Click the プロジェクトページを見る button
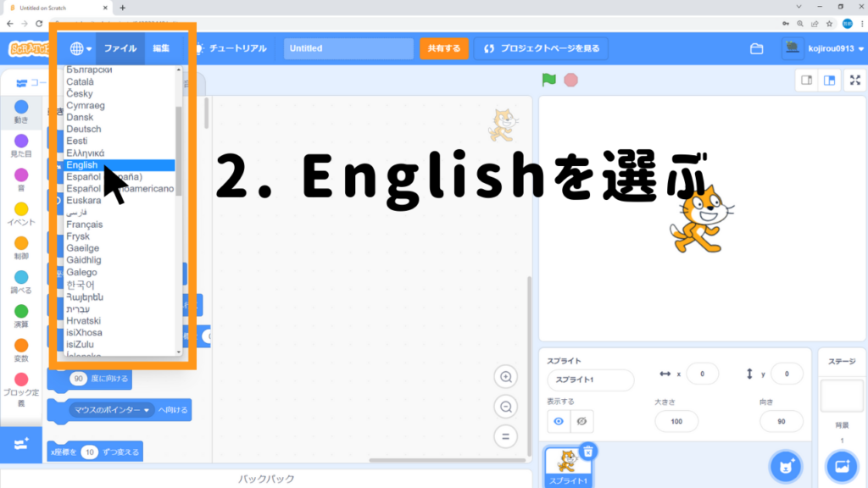This screenshot has width=868, height=488. tap(546, 48)
